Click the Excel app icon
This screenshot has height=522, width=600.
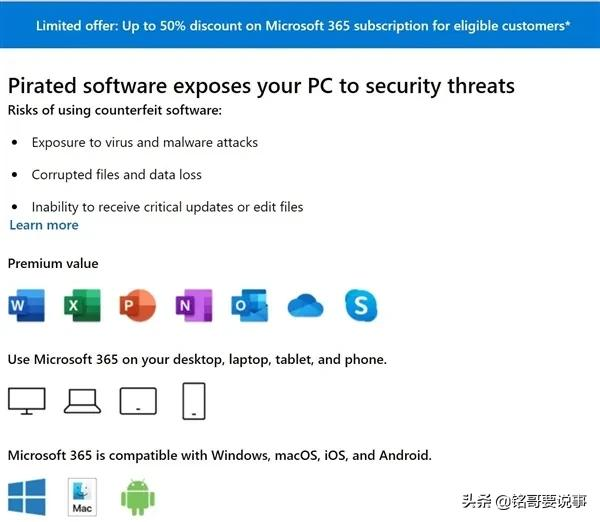pyautogui.click(x=81, y=305)
